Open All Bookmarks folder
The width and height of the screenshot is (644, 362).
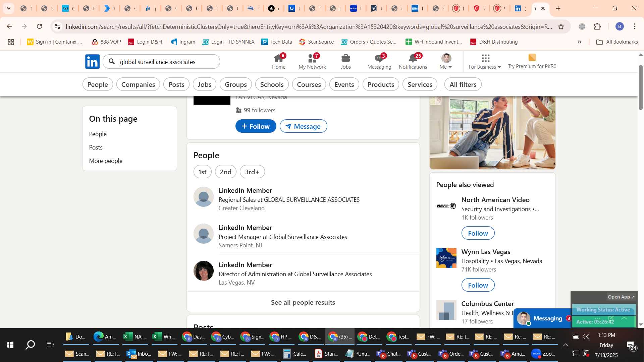617,42
